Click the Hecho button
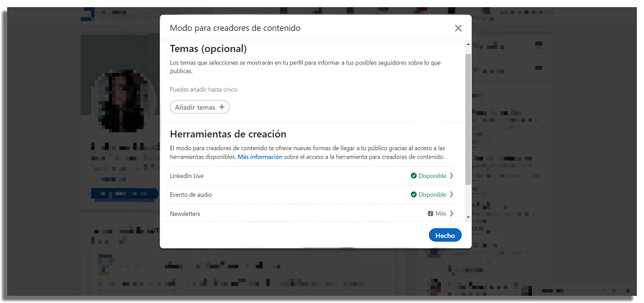 pyautogui.click(x=445, y=235)
